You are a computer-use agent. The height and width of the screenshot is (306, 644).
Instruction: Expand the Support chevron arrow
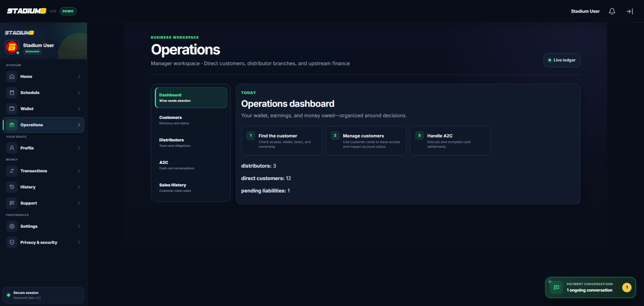pos(79,203)
